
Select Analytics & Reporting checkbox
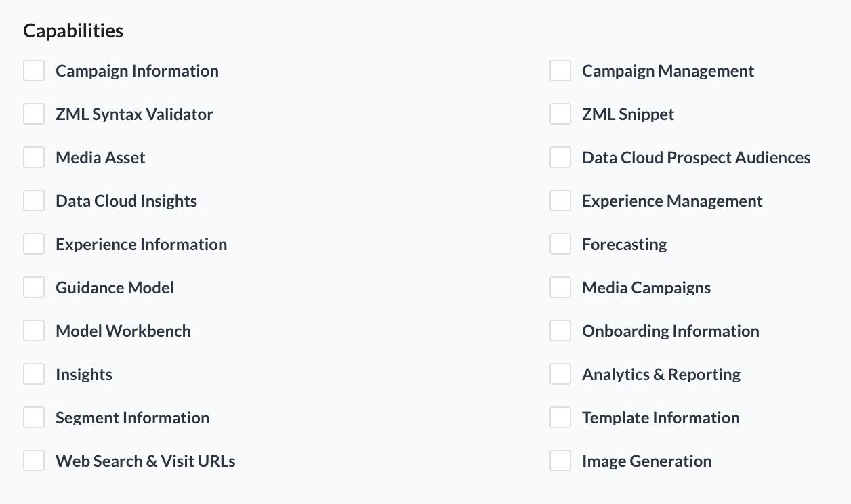click(560, 374)
